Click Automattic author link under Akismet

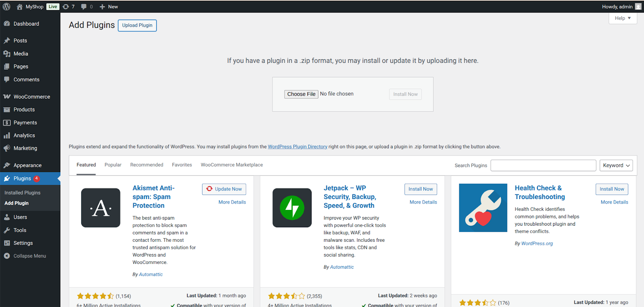pos(151,274)
